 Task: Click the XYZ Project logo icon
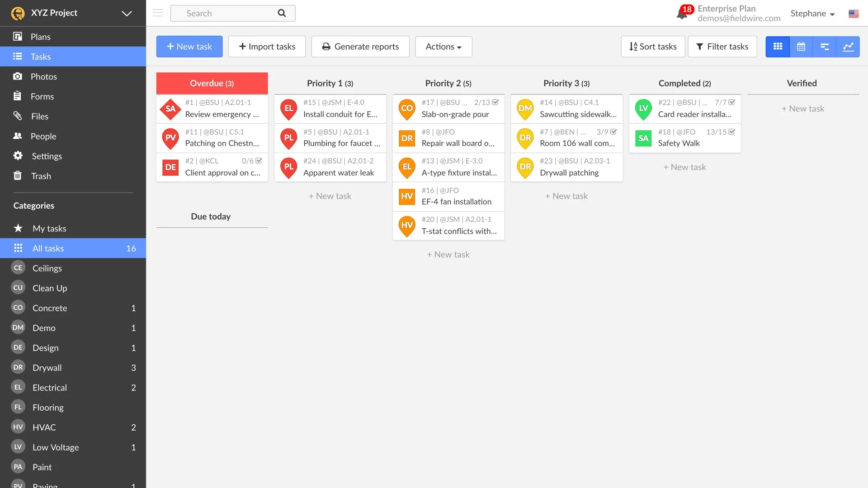(18, 13)
